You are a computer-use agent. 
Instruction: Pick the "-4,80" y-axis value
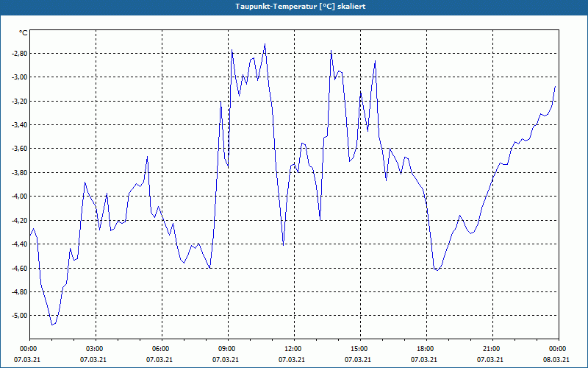pyautogui.click(x=21, y=291)
